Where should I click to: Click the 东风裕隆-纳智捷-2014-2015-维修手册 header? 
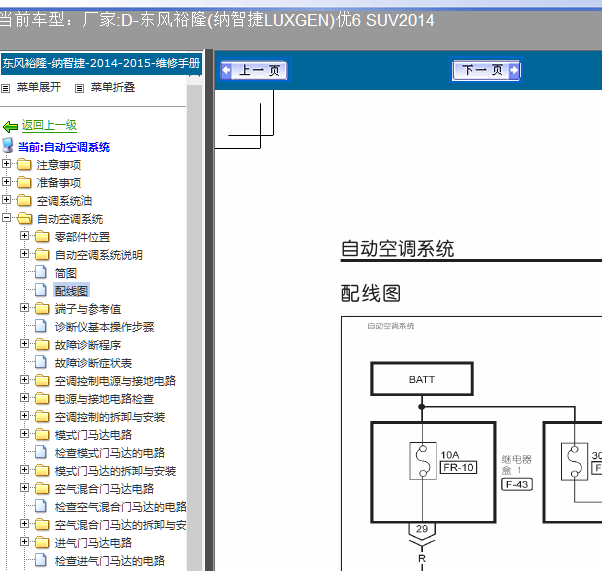pos(101,63)
